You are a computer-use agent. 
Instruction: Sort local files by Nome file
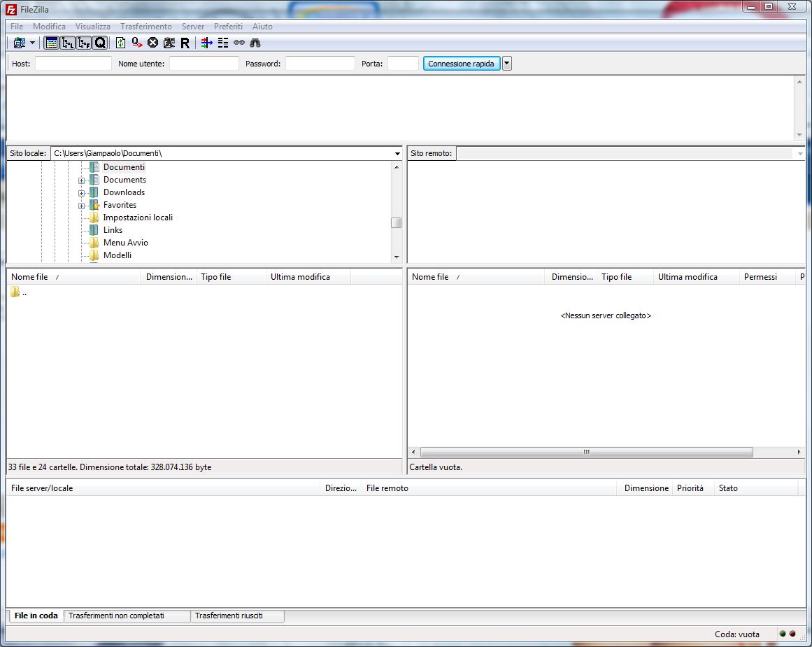(73, 277)
